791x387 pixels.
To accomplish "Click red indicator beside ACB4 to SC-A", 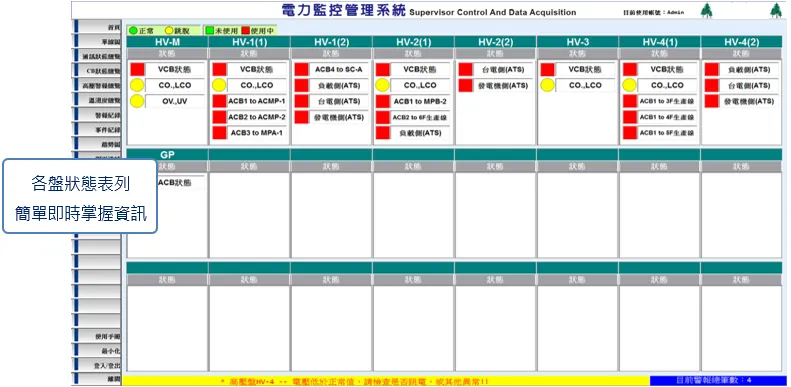I will coord(302,69).
